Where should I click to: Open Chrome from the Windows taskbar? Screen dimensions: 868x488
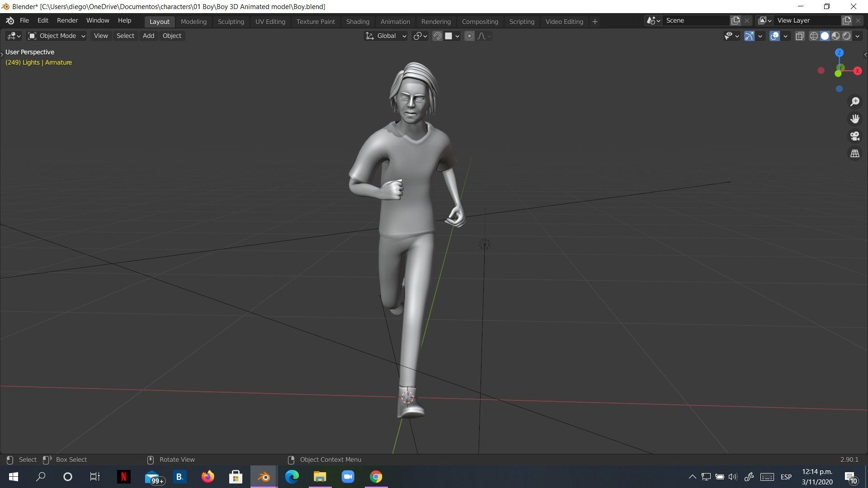tap(376, 477)
